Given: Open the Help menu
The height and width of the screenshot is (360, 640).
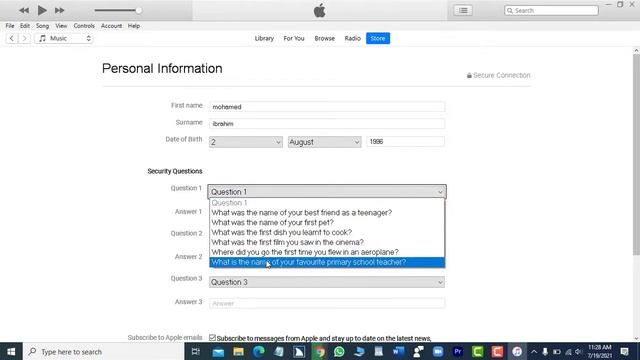Looking at the screenshot, I should click(x=134, y=26).
